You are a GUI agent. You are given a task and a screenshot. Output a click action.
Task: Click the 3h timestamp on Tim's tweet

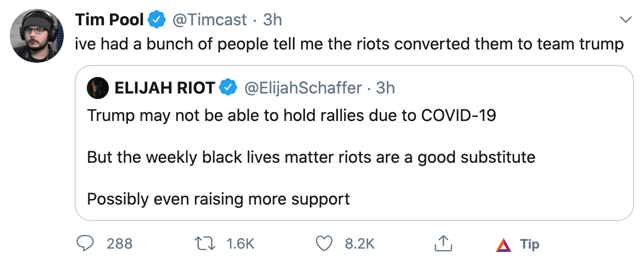coord(273,20)
